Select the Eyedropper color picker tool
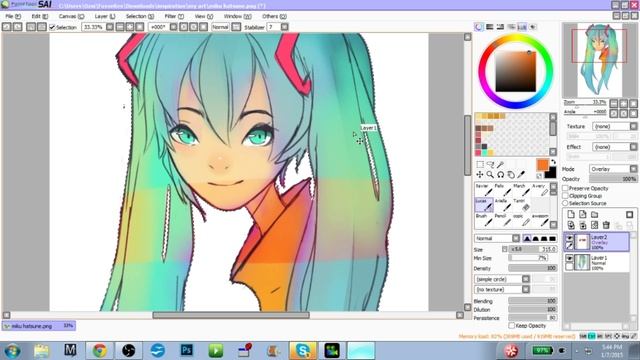 click(x=521, y=175)
